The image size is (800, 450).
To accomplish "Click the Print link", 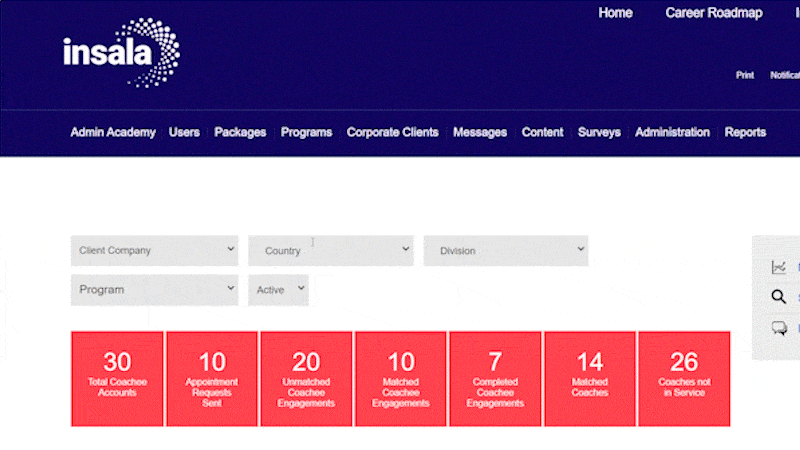I will [x=745, y=75].
